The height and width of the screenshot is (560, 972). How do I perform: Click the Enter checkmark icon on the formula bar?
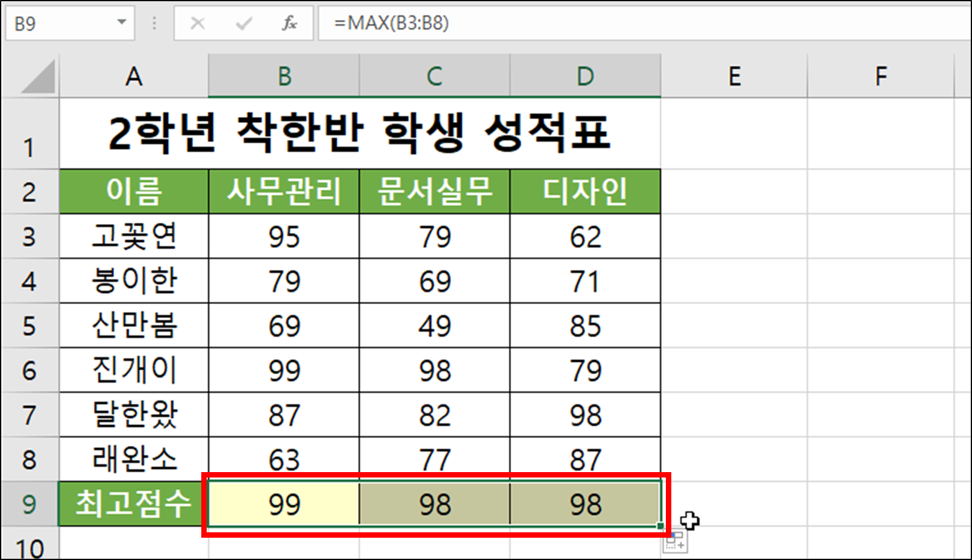coord(243,24)
